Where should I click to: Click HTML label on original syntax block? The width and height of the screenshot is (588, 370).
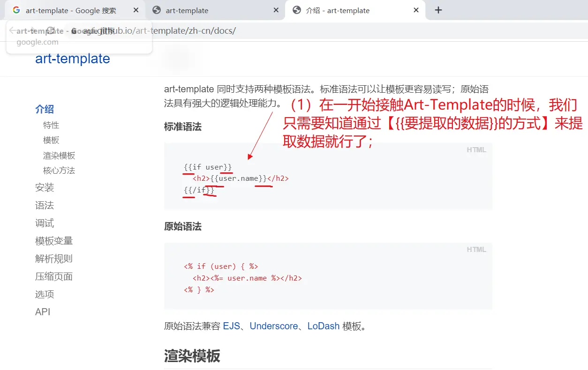tap(476, 250)
